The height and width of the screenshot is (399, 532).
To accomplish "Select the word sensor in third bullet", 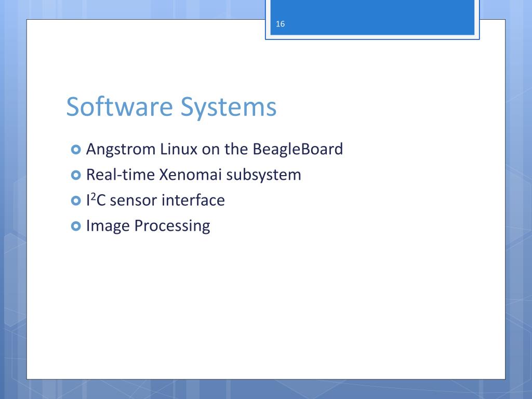I will click(x=134, y=201).
